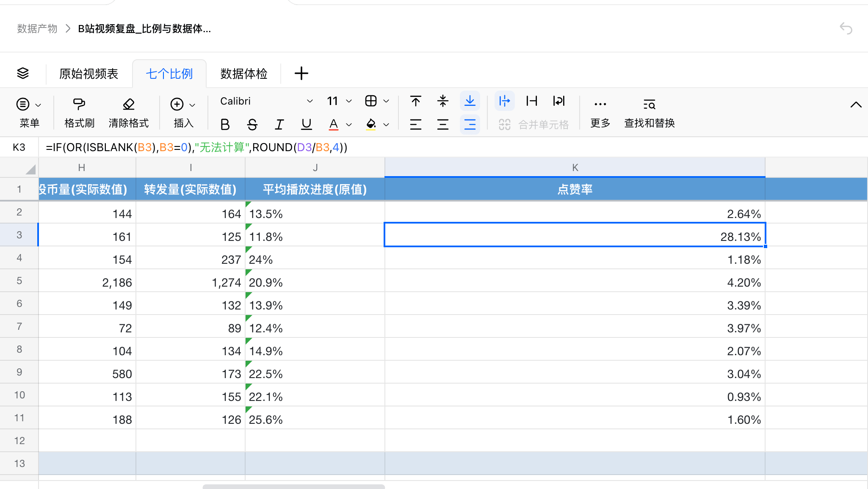Toggle bold formatting
Image resolution: width=868 pixels, height=489 pixels.
(225, 124)
